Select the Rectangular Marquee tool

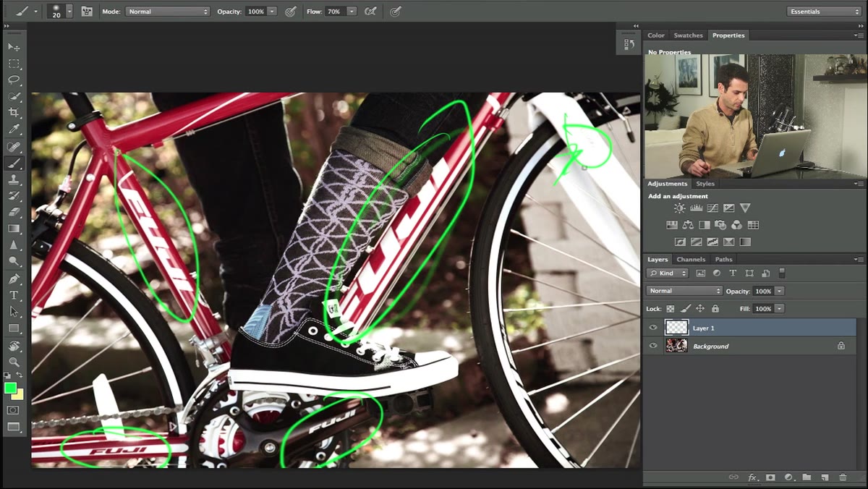coord(14,64)
